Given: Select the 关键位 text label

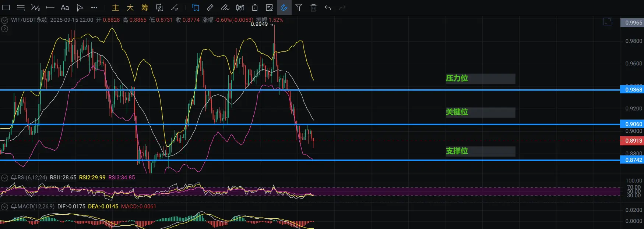Looking at the screenshot, I should tap(457, 112).
